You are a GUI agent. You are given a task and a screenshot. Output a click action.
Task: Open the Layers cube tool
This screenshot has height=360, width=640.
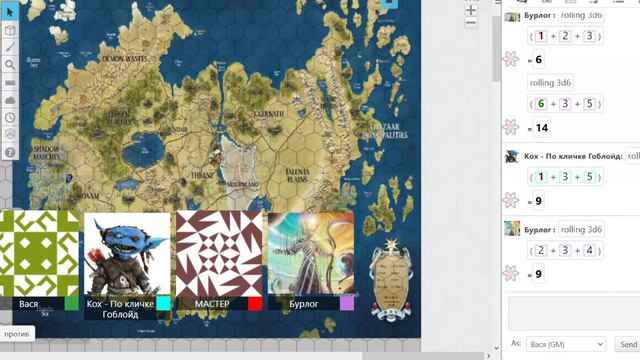(x=10, y=30)
